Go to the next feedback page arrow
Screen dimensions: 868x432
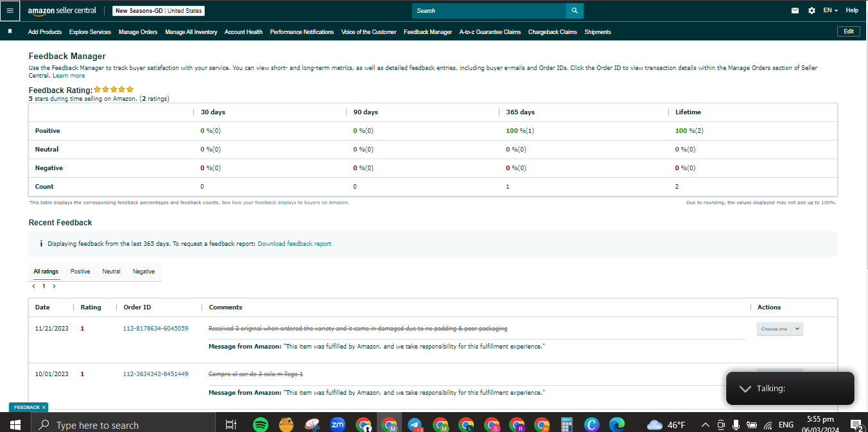[x=54, y=286]
